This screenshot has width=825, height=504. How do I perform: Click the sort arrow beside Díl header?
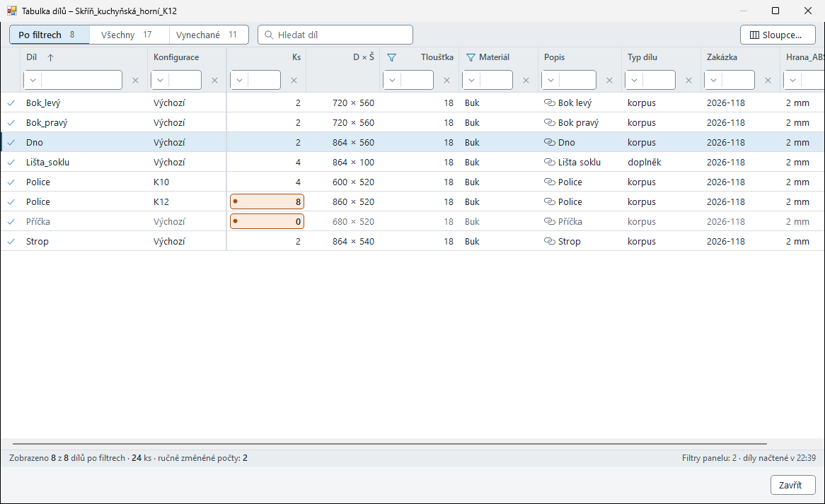(x=50, y=58)
